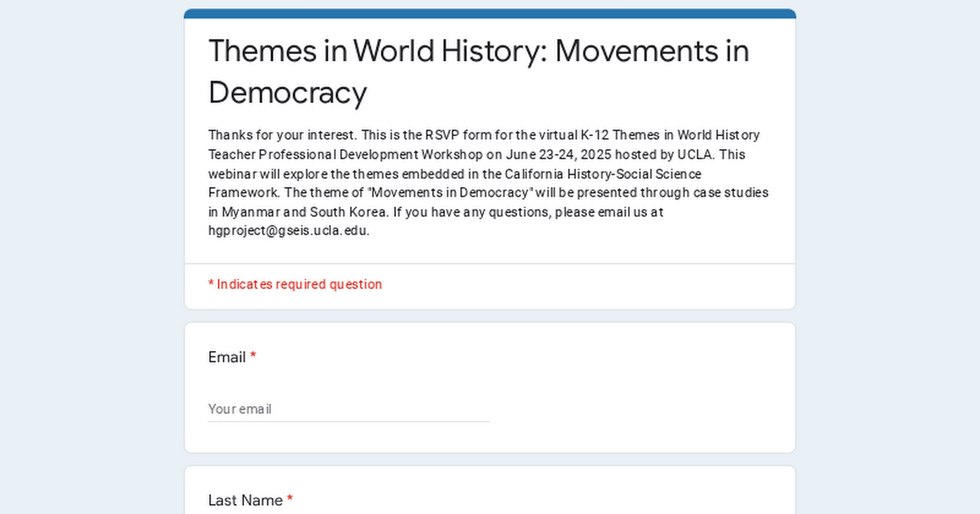980x514 pixels.
Task: Select the Email question label
Action: (x=227, y=357)
